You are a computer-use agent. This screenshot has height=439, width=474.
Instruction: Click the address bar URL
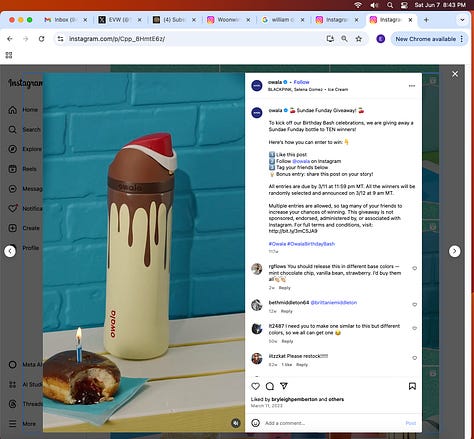click(x=117, y=39)
